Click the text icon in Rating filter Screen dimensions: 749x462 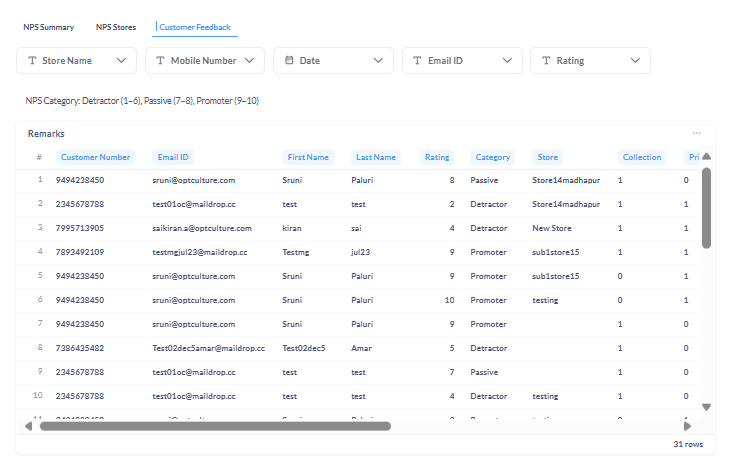click(x=546, y=61)
